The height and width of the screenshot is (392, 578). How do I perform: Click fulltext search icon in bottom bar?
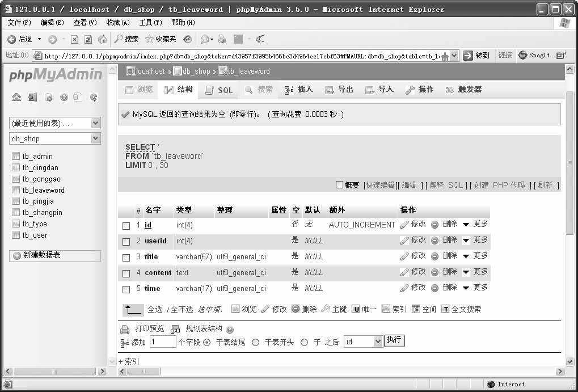[x=445, y=309]
